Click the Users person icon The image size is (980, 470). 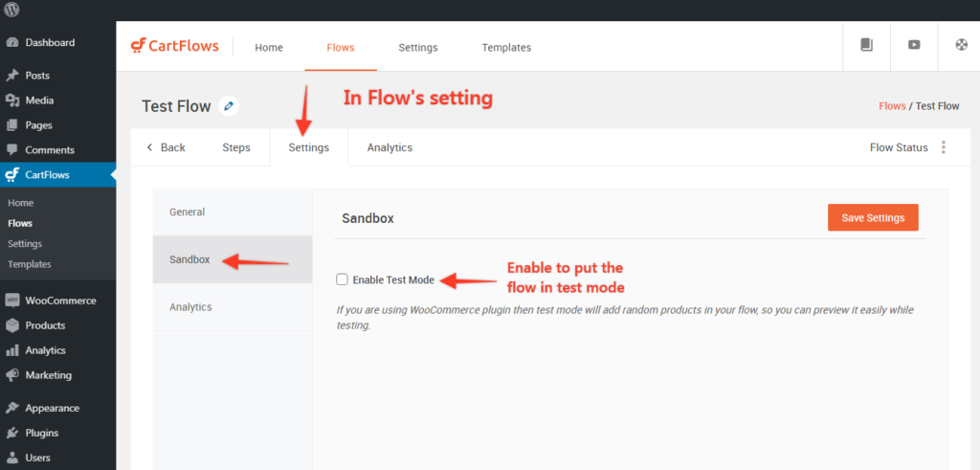point(11,459)
